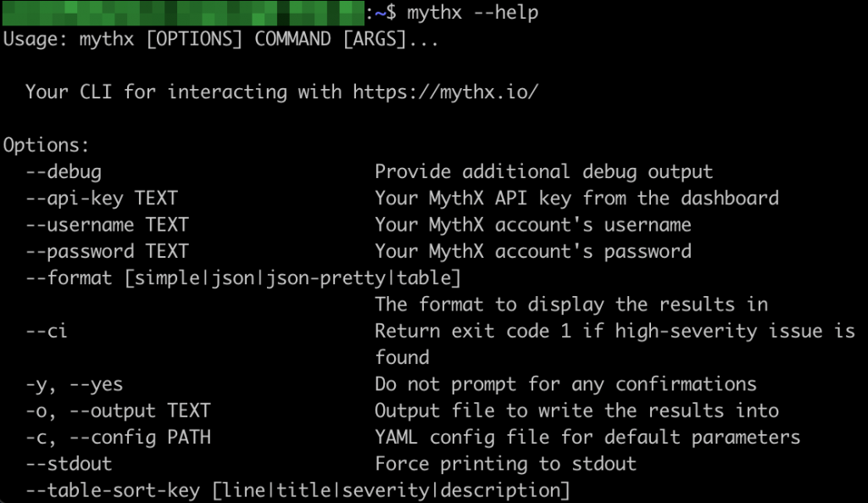Click the --password TEXT option
Screen dimensions: 868x503
(108, 251)
